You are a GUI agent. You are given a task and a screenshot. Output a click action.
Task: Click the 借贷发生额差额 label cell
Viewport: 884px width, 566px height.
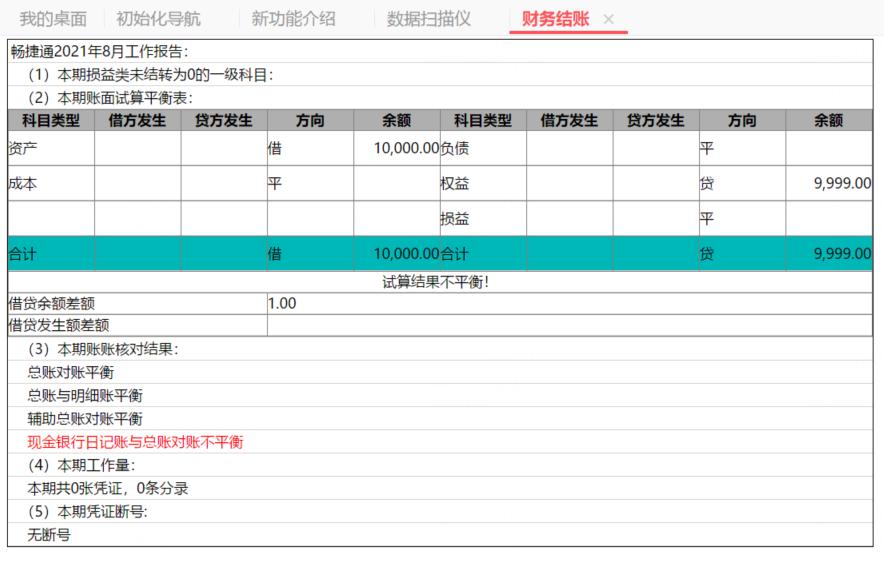tap(138, 325)
